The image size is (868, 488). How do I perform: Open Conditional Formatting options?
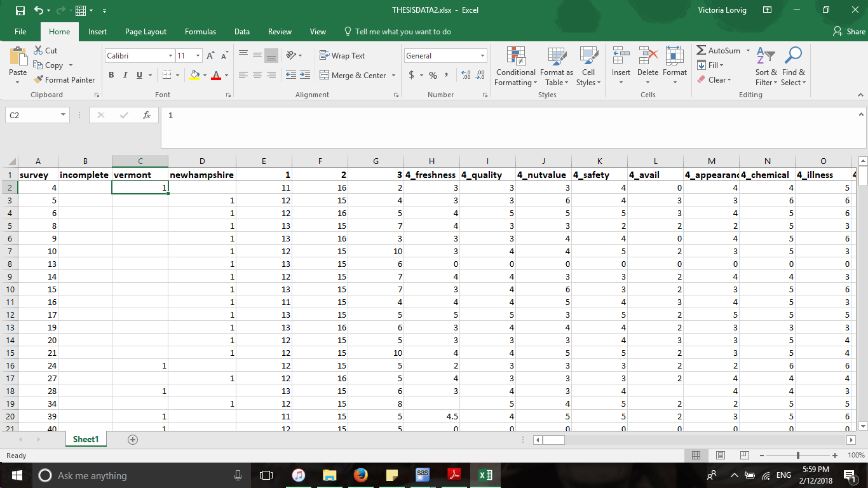pos(515,66)
